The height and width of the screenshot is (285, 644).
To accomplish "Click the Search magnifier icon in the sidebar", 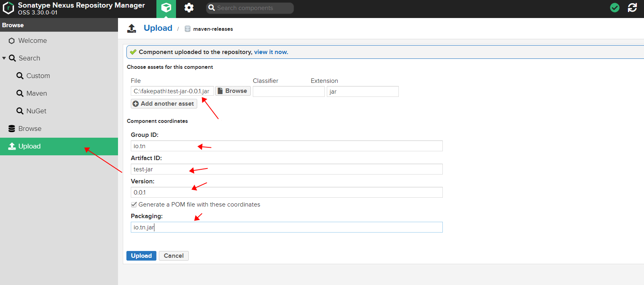I will coord(12,58).
